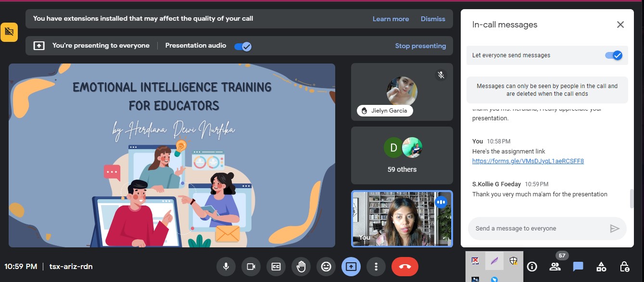Screen dimensions: 644x282
Task: Open meeting details info icon
Action: click(x=532, y=267)
